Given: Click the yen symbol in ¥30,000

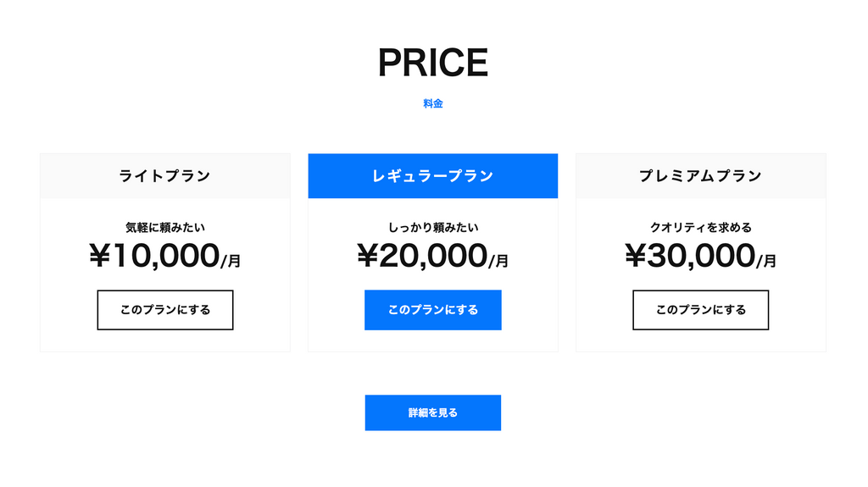Looking at the screenshot, I should [x=636, y=256].
